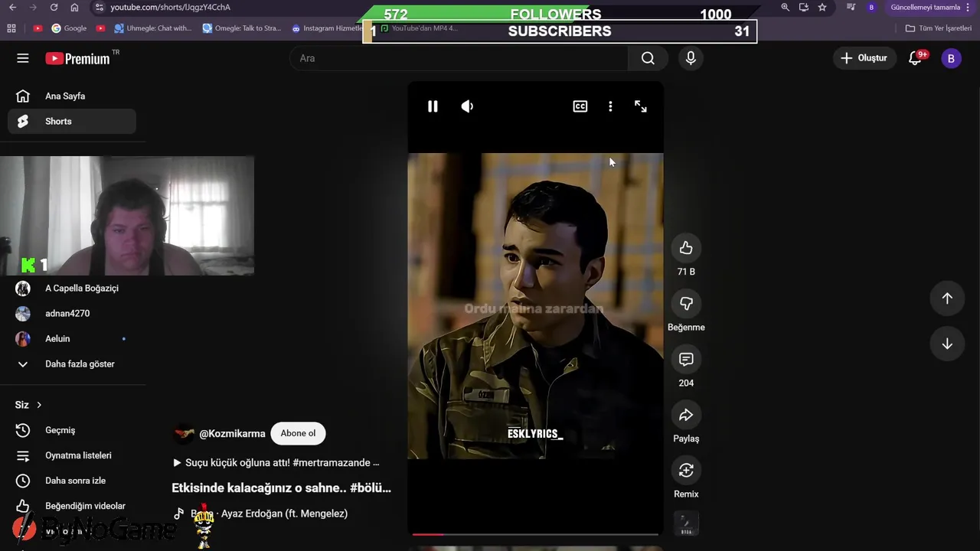
Task: Go to the previous Short with up arrow
Action: [947, 298]
